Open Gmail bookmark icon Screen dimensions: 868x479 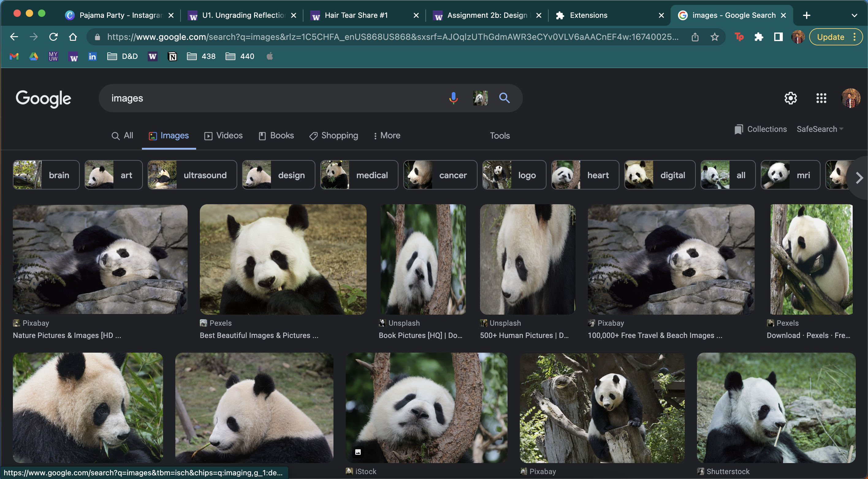[14, 56]
